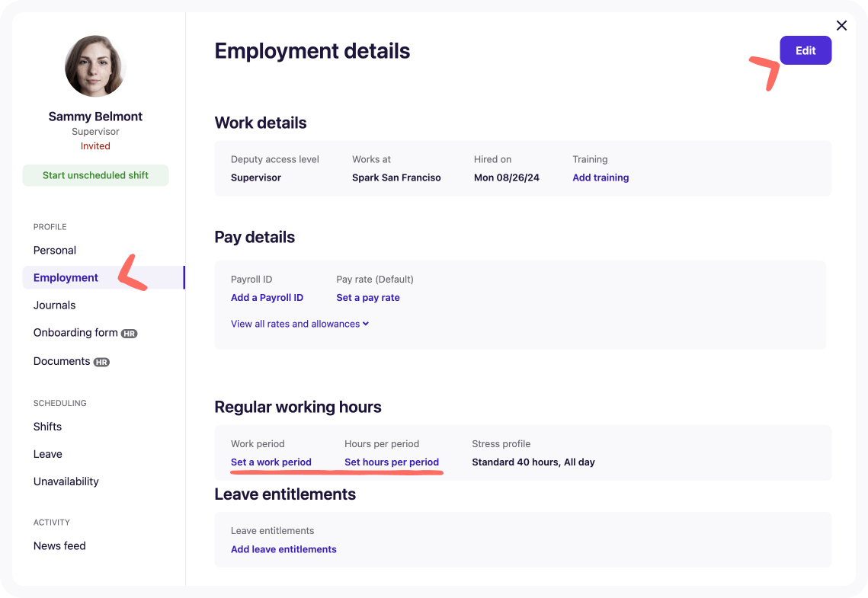The image size is (868, 598).
Task: Close the employee profile dialog
Action: point(841,25)
